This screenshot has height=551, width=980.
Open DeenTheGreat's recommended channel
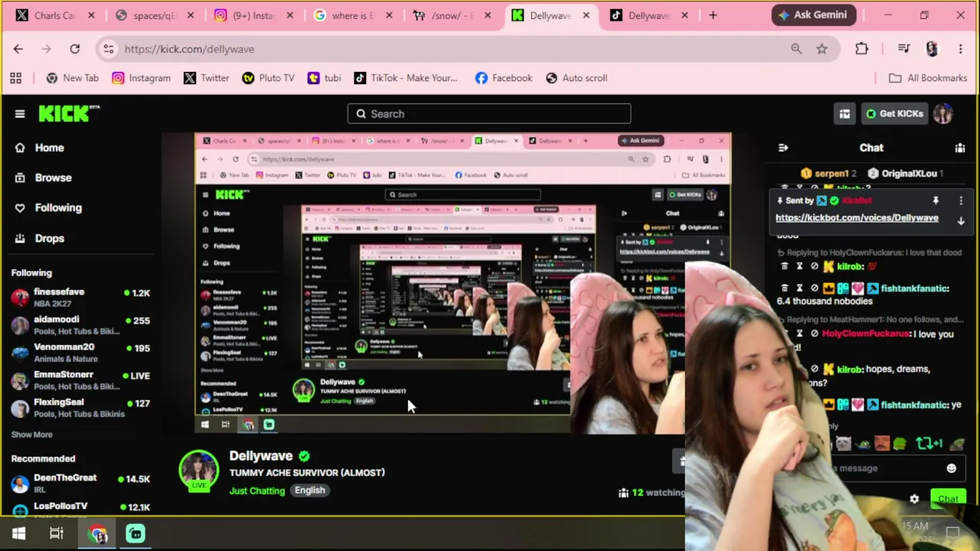[80, 484]
